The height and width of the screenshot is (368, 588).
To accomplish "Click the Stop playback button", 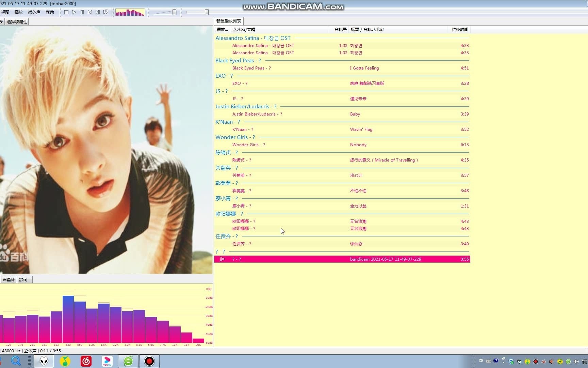I will coord(66,12).
